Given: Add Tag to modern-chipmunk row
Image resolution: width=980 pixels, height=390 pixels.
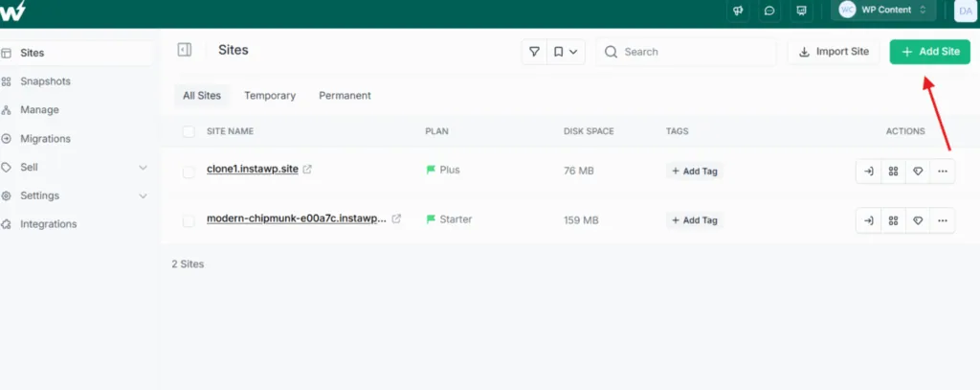Looking at the screenshot, I should [x=695, y=220].
